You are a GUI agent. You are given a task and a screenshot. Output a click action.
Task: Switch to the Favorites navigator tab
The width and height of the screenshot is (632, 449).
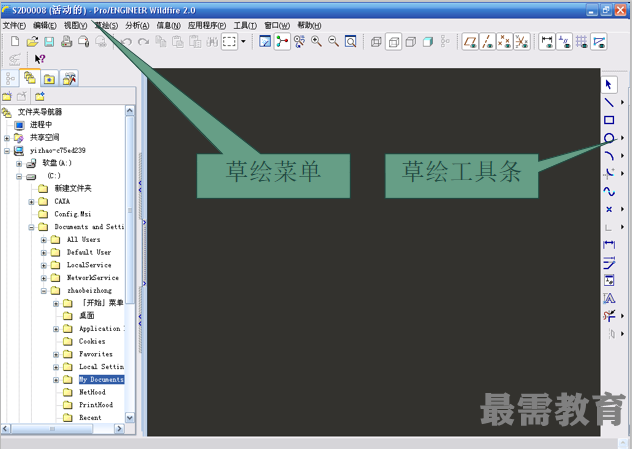coord(49,79)
